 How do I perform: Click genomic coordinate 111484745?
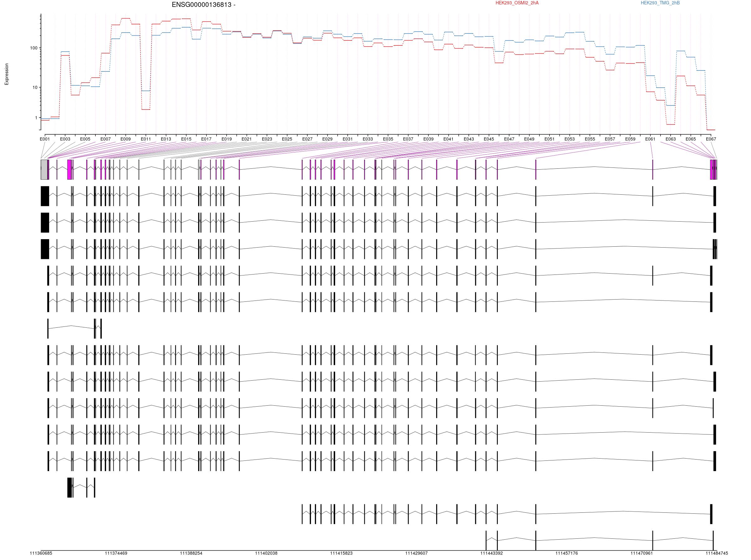coord(717,553)
